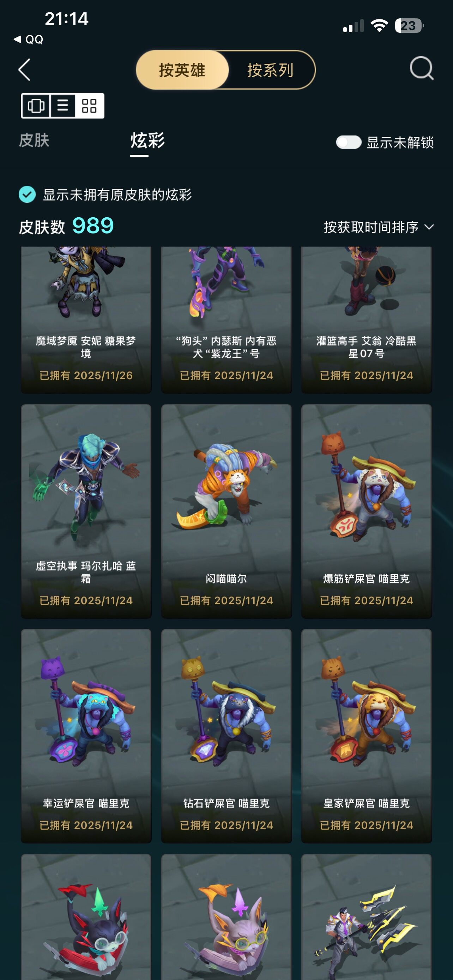Tap the battery indicator icon
Viewport: 453px width, 980px height.
coord(409,25)
